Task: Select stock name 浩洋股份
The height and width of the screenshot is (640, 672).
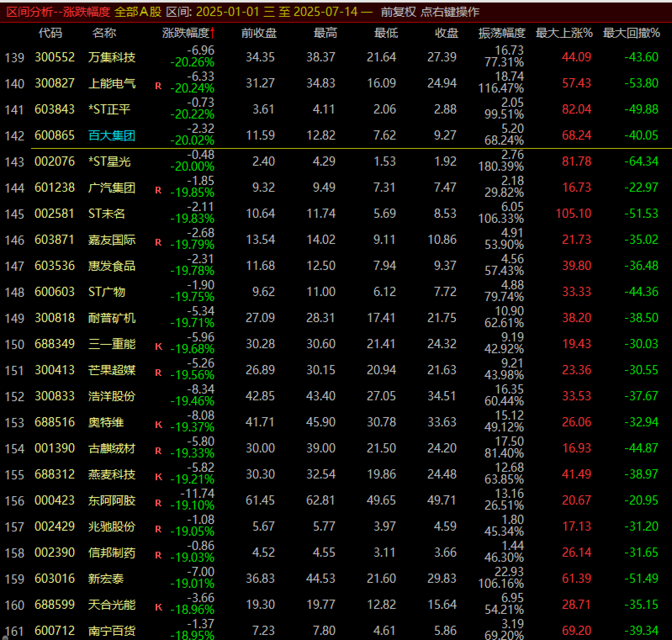Action: click(112, 396)
